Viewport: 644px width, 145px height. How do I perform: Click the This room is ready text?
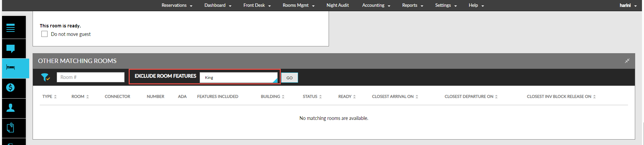coord(60,26)
